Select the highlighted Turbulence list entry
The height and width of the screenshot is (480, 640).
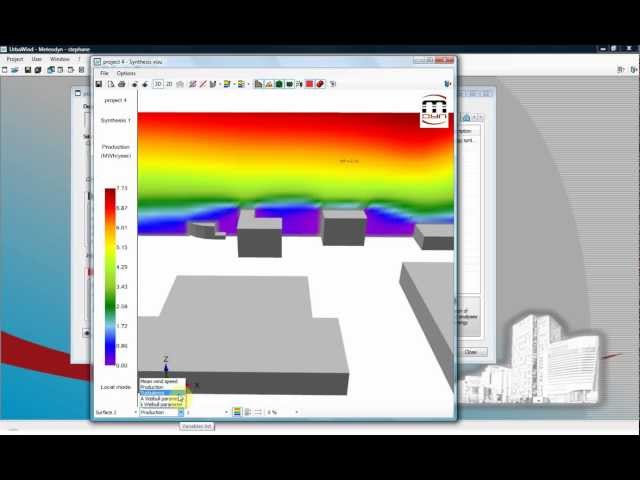coord(162,393)
